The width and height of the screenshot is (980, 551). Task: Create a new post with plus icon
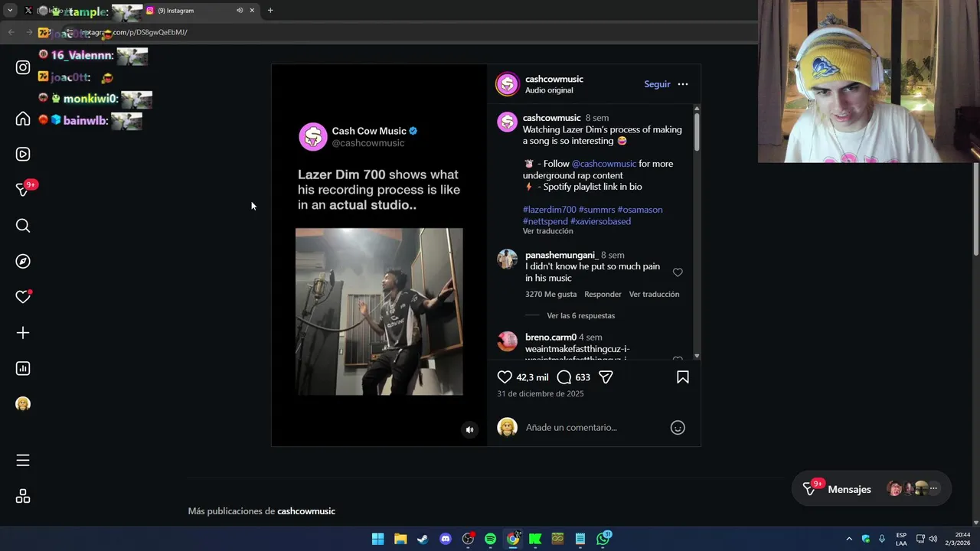tap(23, 333)
